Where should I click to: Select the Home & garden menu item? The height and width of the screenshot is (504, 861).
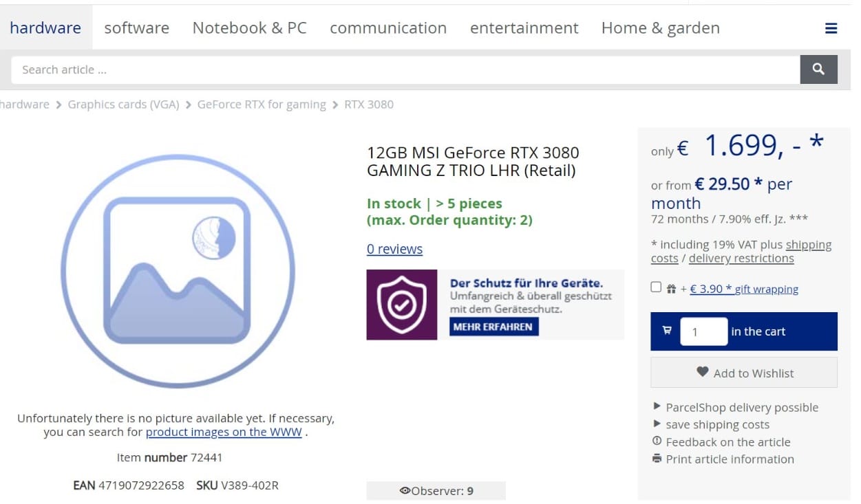click(x=660, y=28)
